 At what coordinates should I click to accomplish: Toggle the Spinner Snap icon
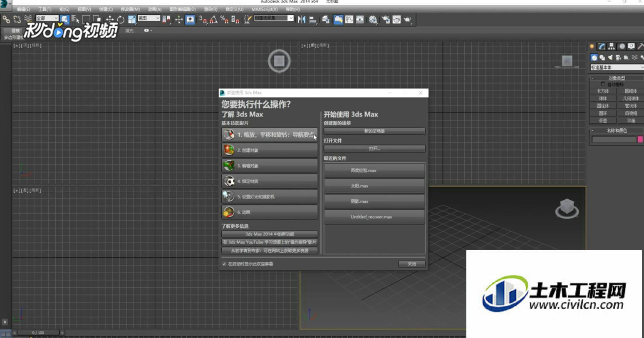tap(235, 19)
